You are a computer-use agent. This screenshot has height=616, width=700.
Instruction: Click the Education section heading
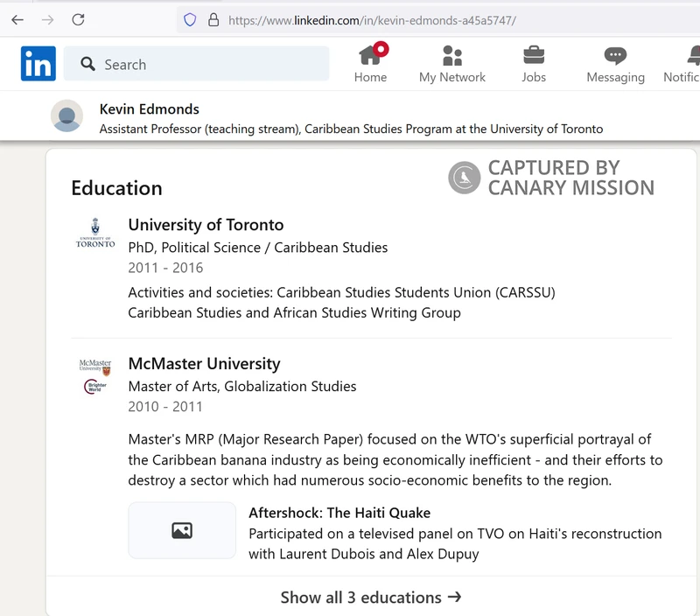tap(116, 188)
